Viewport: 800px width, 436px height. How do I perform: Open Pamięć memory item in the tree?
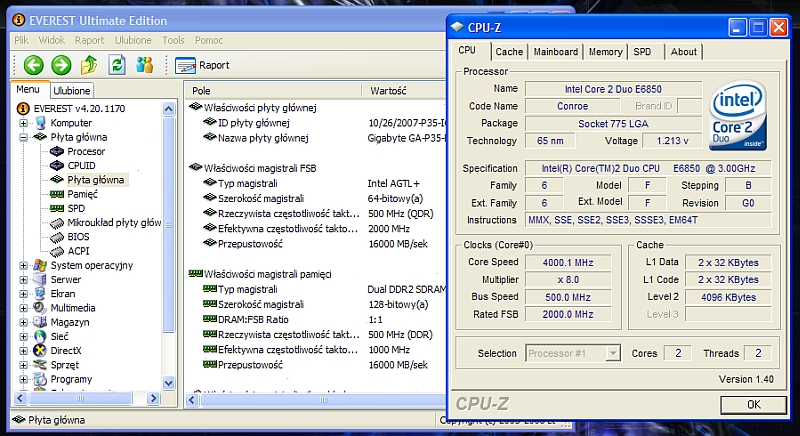tap(82, 194)
